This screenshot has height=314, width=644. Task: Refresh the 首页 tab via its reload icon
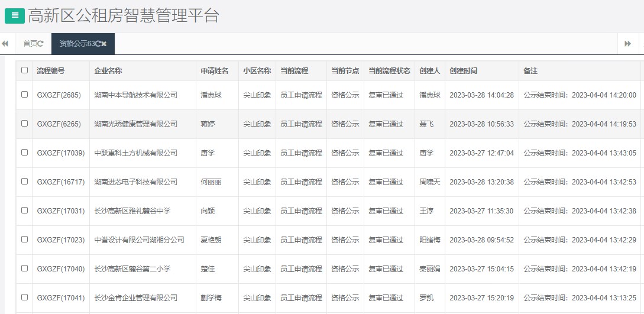[40, 44]
